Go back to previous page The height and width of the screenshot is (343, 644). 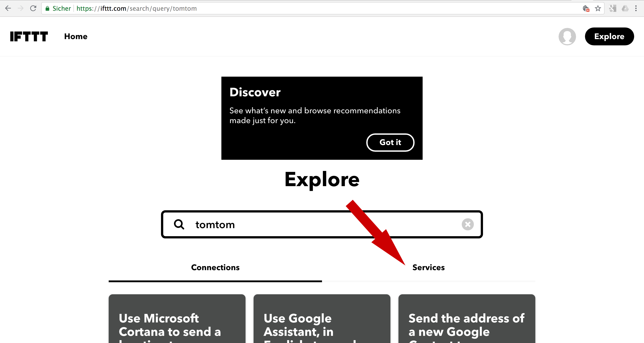(x=8, y=8)
